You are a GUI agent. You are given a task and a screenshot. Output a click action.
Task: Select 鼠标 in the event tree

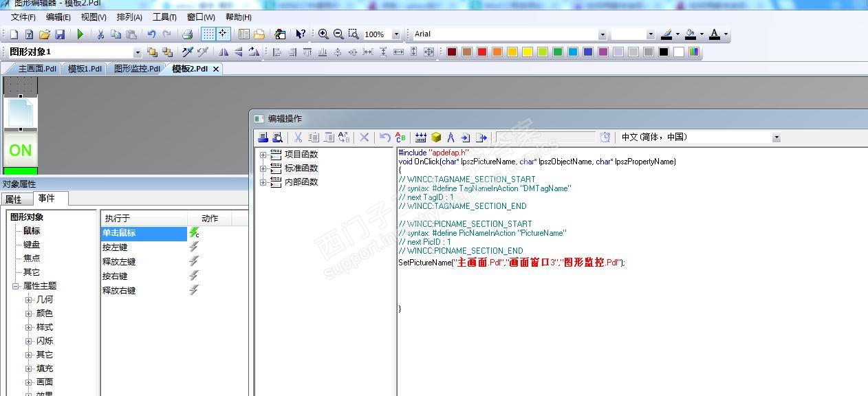[x=32, y=231]
